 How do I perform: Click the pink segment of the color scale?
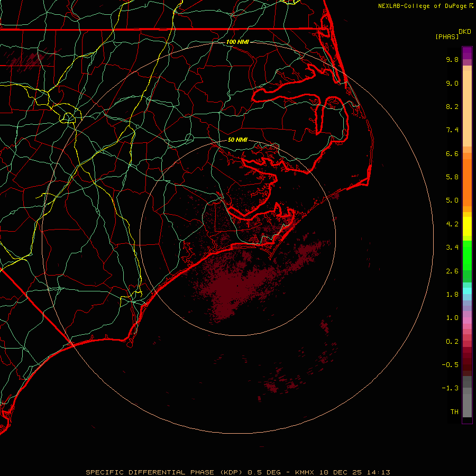pos(467,321)
